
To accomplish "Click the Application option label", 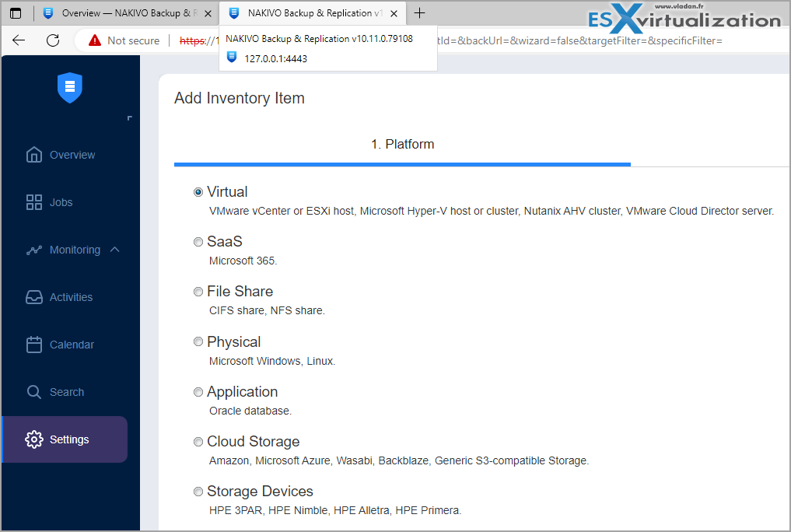I will (242, 392).
